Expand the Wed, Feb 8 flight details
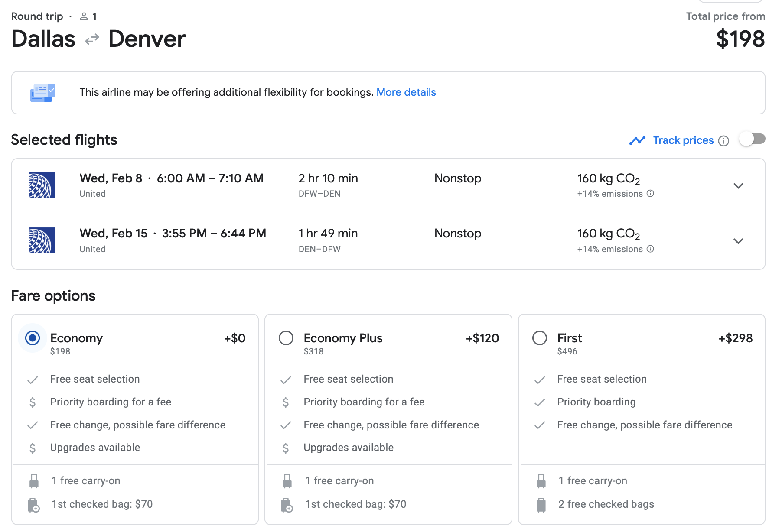 click(x=738, y=186)
